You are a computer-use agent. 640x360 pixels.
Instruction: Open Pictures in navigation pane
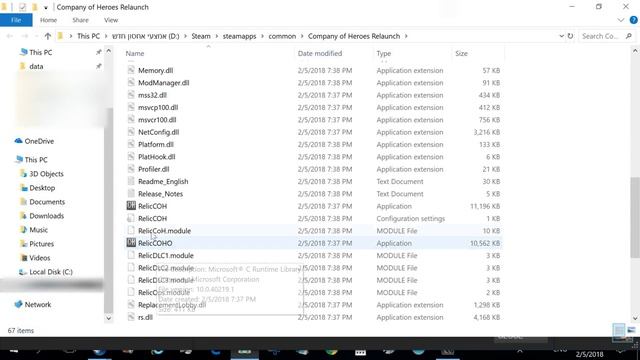pyautogui.click(x=41, y=244)
